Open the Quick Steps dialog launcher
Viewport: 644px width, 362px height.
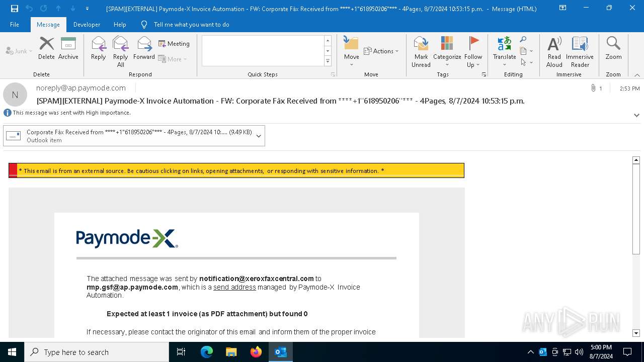tap(333, 74)
